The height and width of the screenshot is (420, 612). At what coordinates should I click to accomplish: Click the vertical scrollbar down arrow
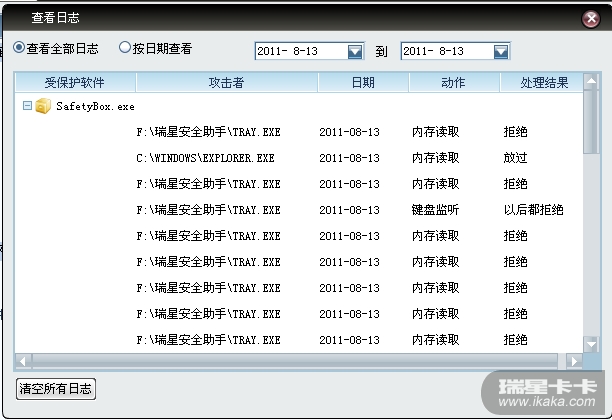[591, 344]
